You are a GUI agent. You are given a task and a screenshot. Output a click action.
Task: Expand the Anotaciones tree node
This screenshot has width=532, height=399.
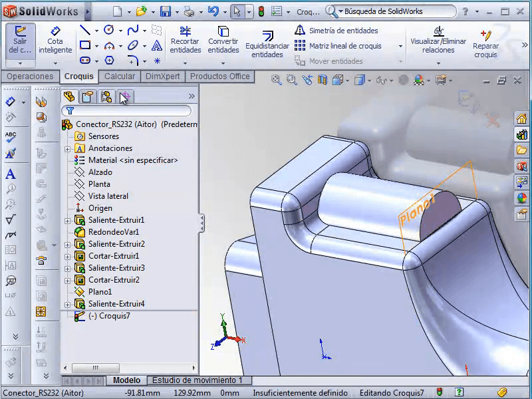pyautogui.click(x=67, y=148)
